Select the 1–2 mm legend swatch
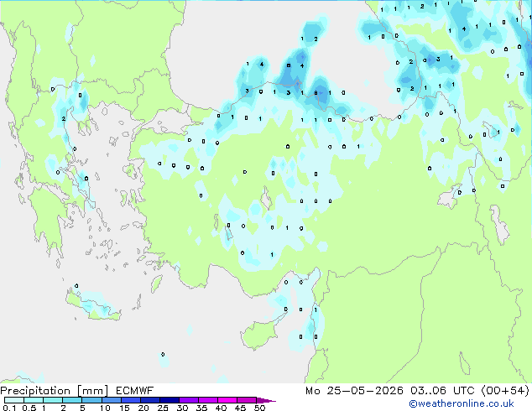Screen dimensions: 532x411 (53, 400)
